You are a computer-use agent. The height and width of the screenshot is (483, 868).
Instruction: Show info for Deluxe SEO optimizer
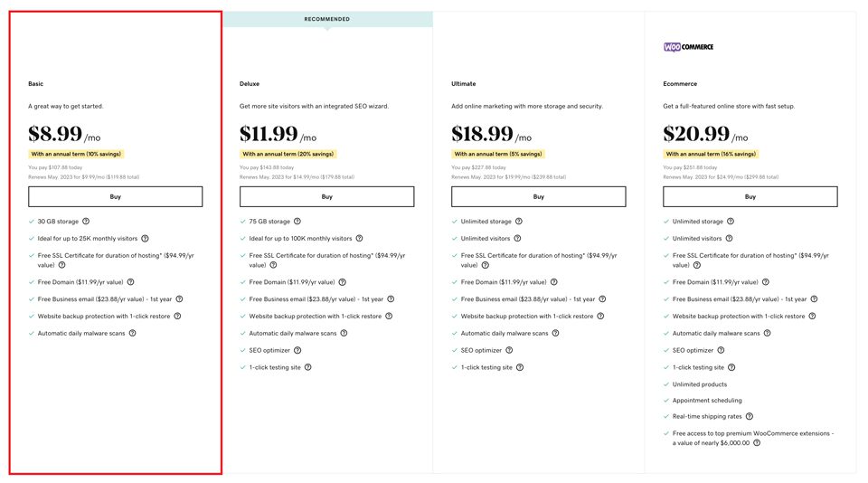297,351
